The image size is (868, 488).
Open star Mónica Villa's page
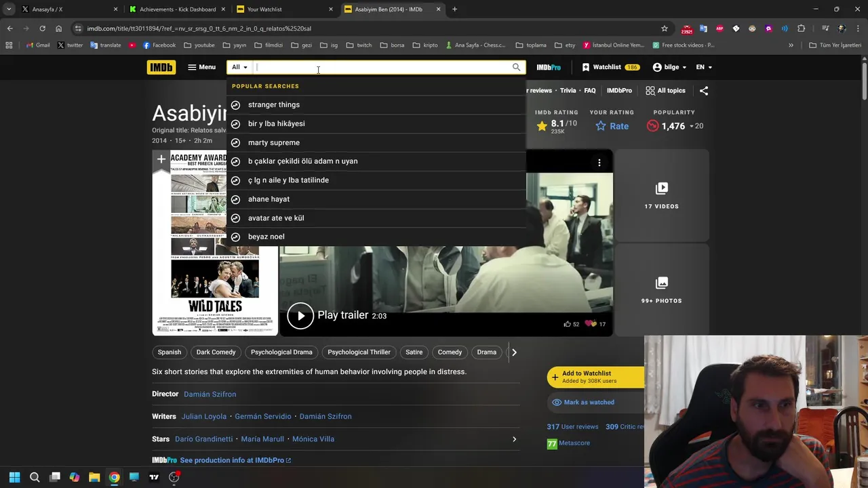pyautogui.click(x=313, y=439)
